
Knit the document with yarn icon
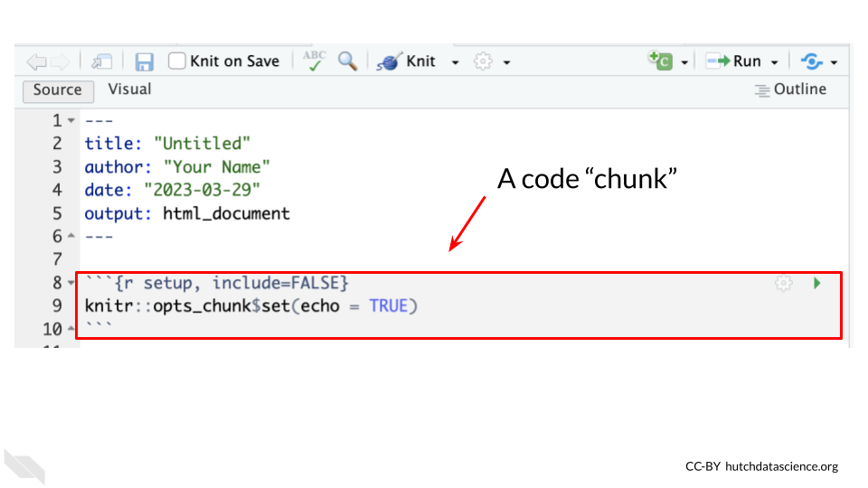pyautogui.click(x=406, y=61)
